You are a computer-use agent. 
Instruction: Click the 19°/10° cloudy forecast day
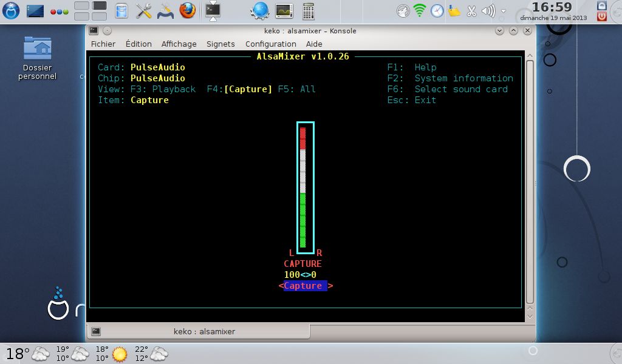[72, 354]
